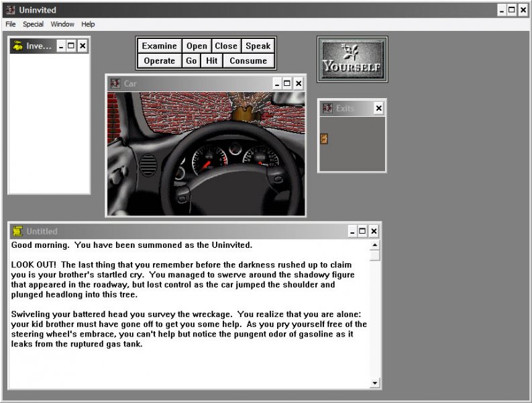
Task: Open the Window menu
Action: tap(62, 24)
